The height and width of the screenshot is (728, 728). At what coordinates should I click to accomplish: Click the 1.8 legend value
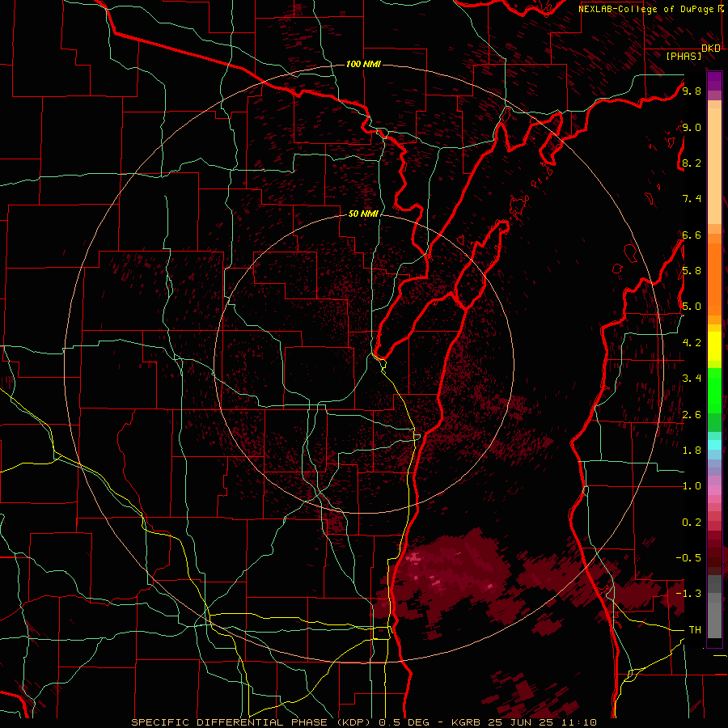(692, 450)
